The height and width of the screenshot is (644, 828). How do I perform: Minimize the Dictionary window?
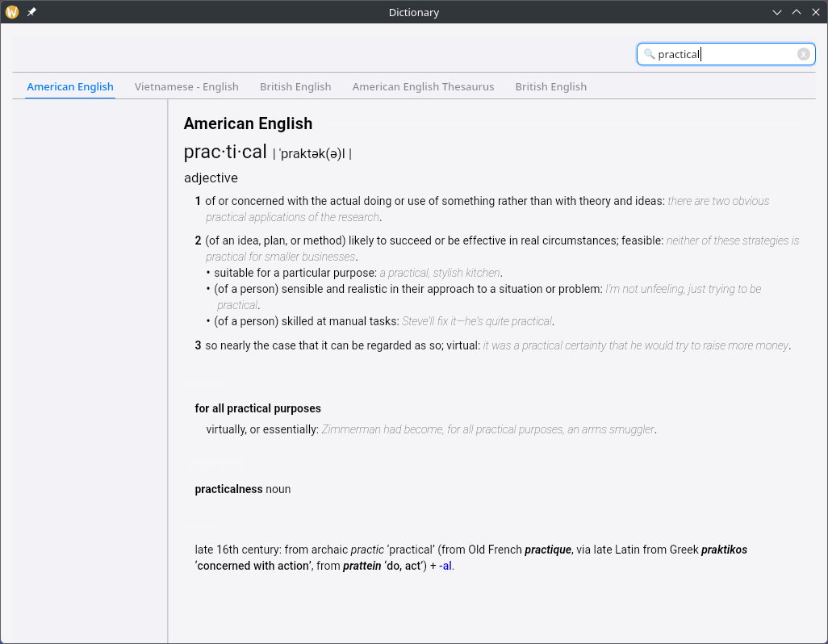[777, 12]
